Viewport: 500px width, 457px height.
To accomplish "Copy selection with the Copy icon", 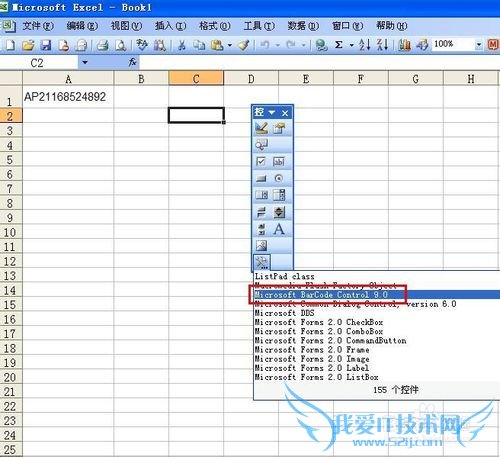I will click(199, 45).
